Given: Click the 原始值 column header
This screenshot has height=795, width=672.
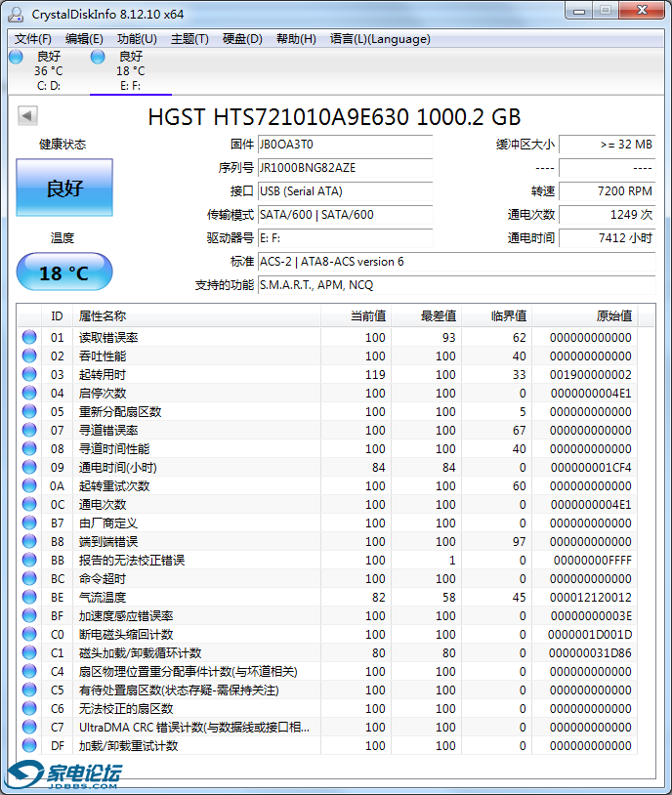Looking at the screenshot, I should pos(585,316).
